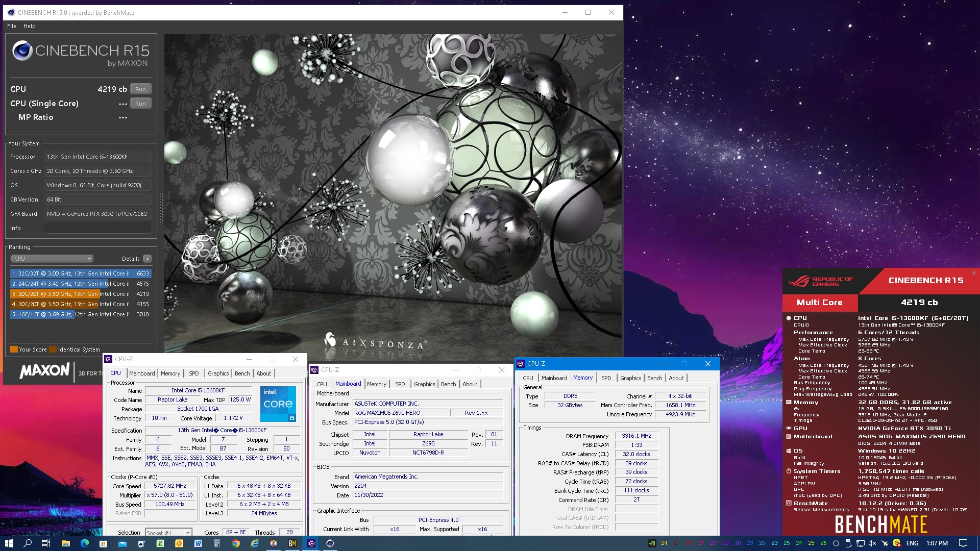Click the Multi Core label in BenchMate panel

click(x=820, y=302)
